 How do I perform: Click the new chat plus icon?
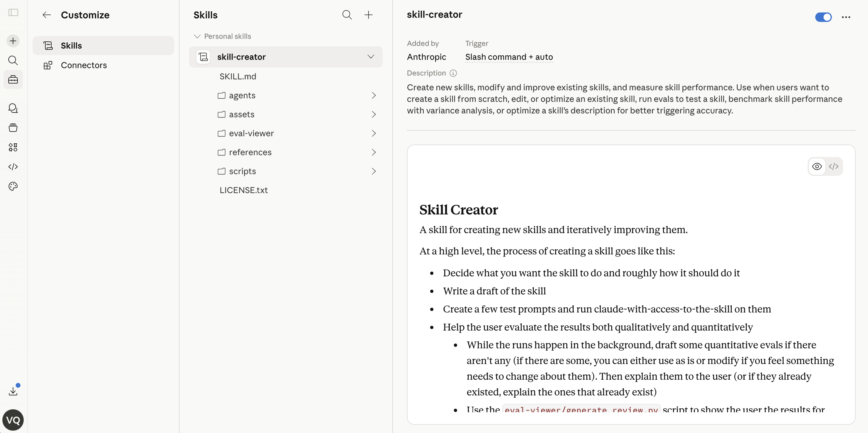click(x=13, y=41)
